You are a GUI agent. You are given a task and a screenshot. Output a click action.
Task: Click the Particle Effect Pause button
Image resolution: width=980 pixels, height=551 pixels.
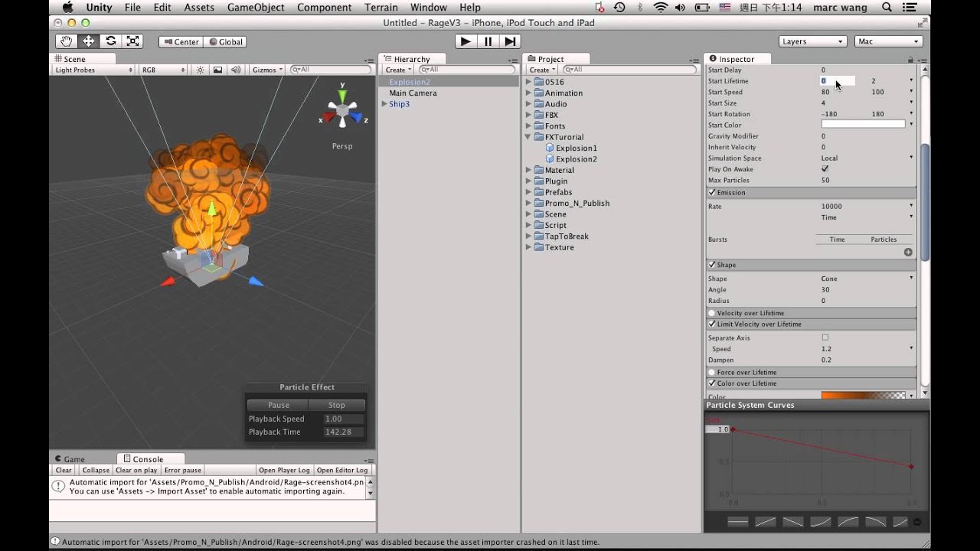[x=279, y=405]
